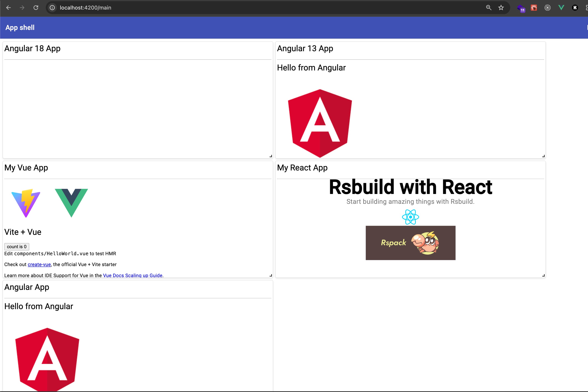Click the Rspack banner image

pyautogui.click(x=410, y=243)
